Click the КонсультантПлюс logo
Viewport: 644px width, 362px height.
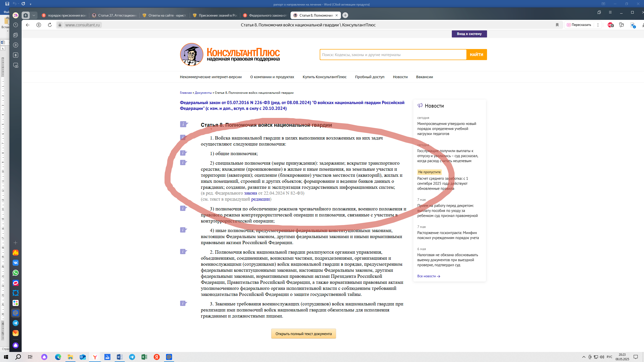tap(230, 55)
